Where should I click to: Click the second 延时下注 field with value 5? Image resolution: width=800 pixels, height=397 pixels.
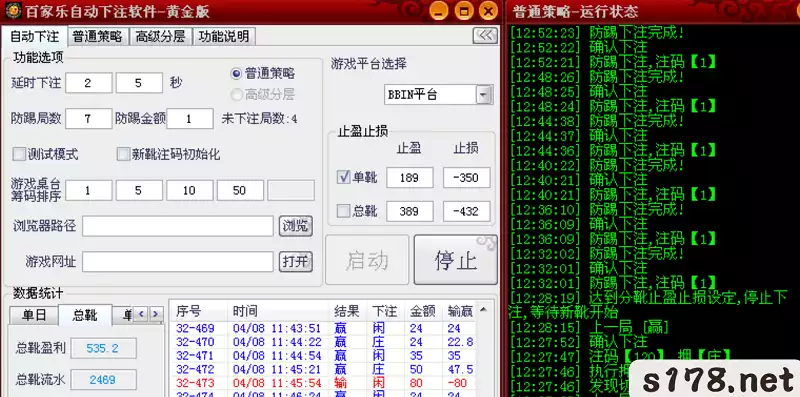[139, 83]
